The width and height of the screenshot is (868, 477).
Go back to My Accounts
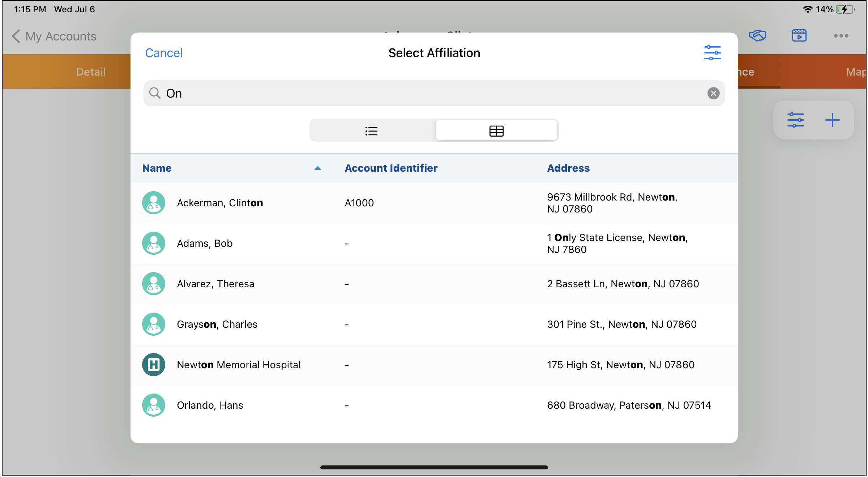54,36
